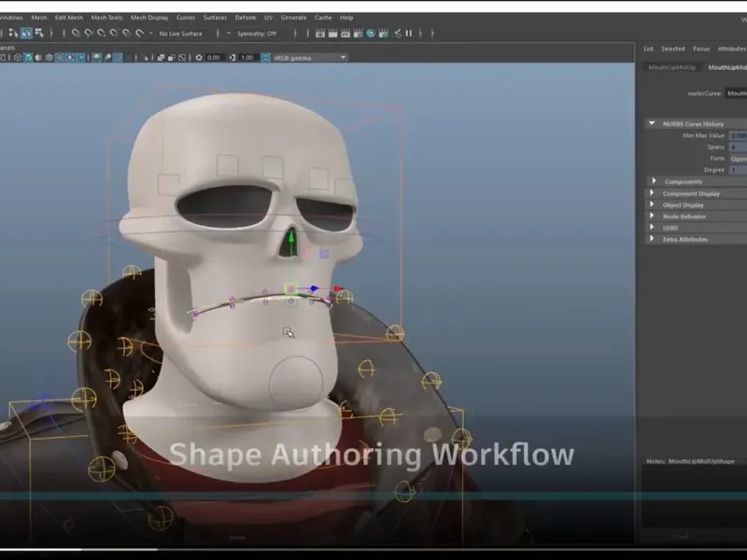Open the Mesh Display menu
Image resolution: width=747 pixels, height=560 pixels.
(x=149, y=18)
